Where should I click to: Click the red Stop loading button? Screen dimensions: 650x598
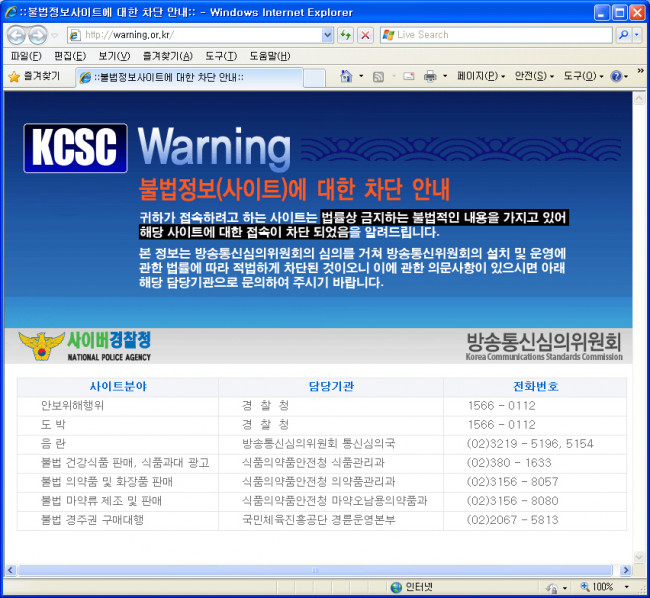pos(365,35)
